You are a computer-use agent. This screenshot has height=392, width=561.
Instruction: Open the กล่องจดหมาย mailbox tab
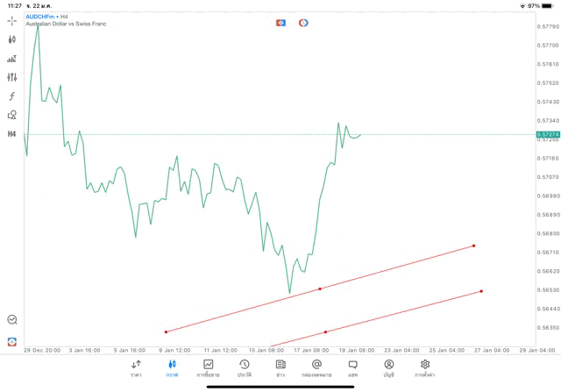[x=316, y=368]
